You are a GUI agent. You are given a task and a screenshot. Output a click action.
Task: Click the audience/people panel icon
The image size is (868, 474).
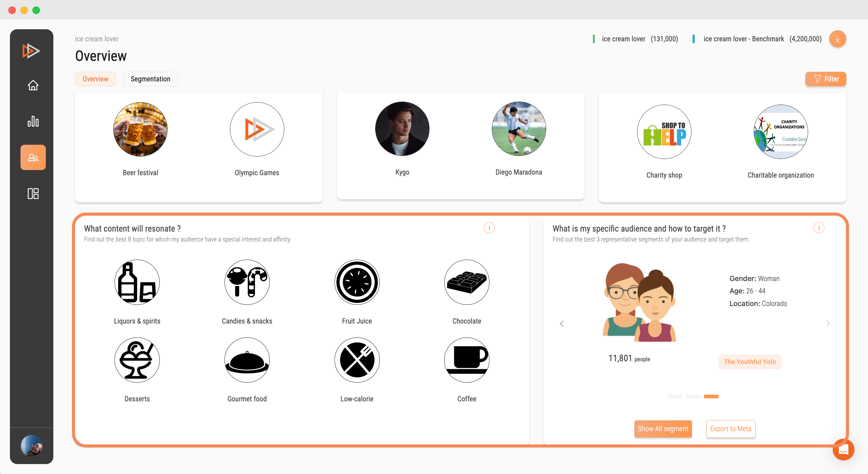(x=33, y=157)
